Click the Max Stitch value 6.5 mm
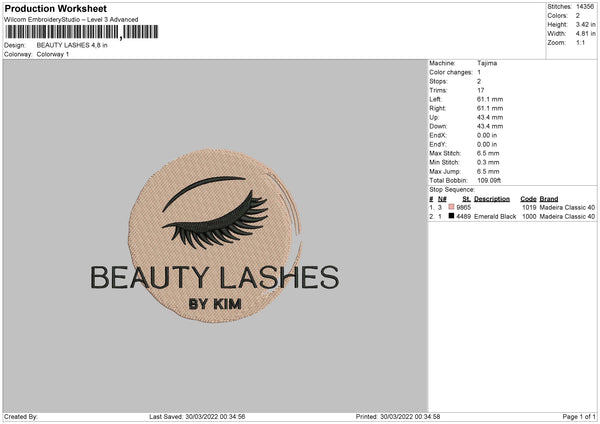 (x=488, y=153)
